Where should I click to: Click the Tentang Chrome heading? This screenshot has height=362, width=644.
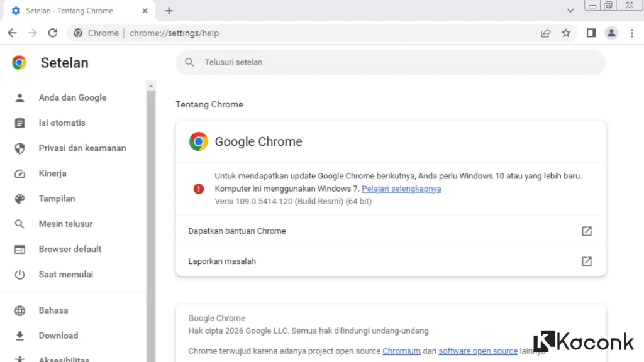pyautogui.click(x=209, y=105)
